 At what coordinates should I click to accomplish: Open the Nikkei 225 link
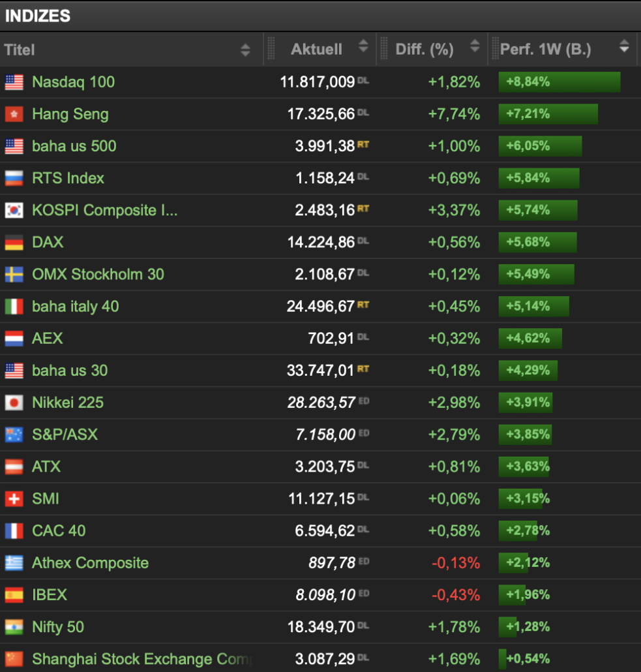[68, 403]
